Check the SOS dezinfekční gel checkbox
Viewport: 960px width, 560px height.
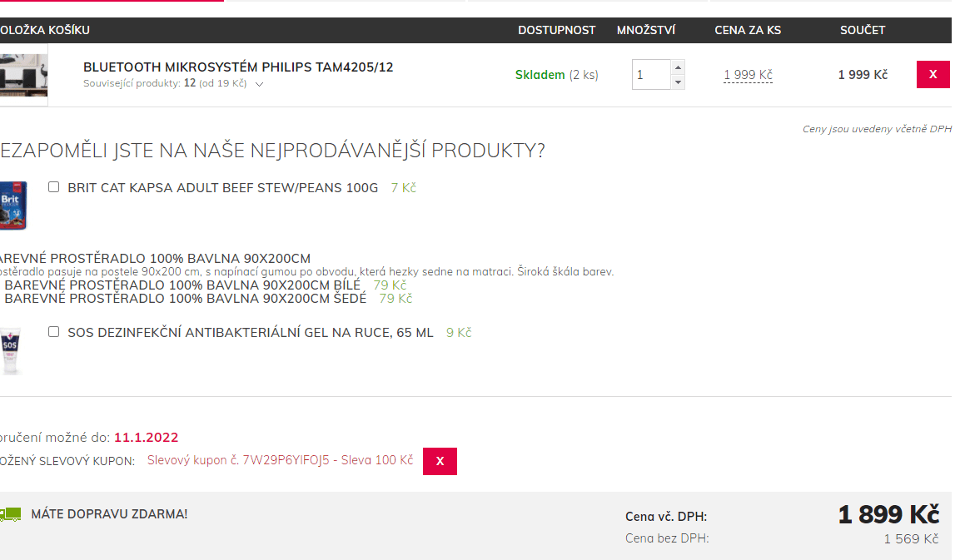tap(54, 332)
